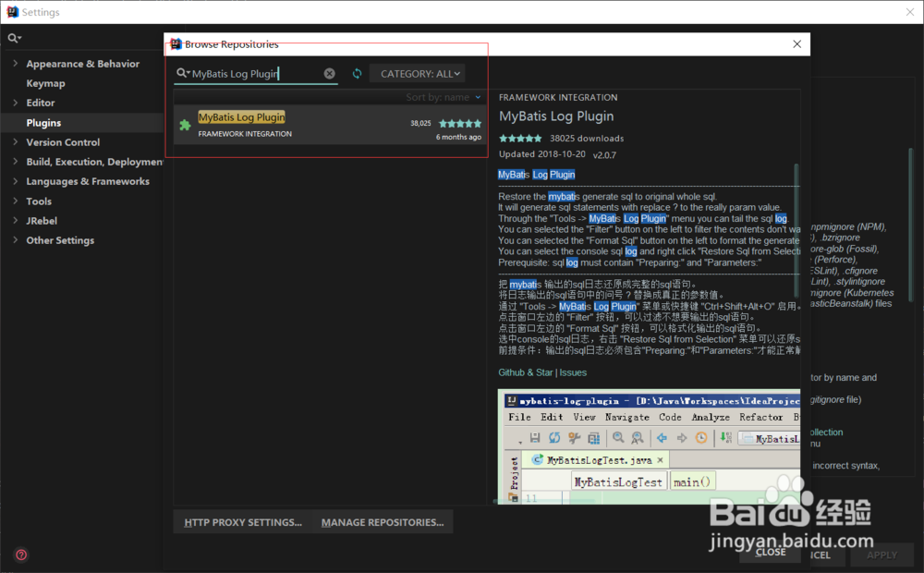Expand the Editor settings node
924x573 pixels.
pyautogui.click(x=16, y=103)
